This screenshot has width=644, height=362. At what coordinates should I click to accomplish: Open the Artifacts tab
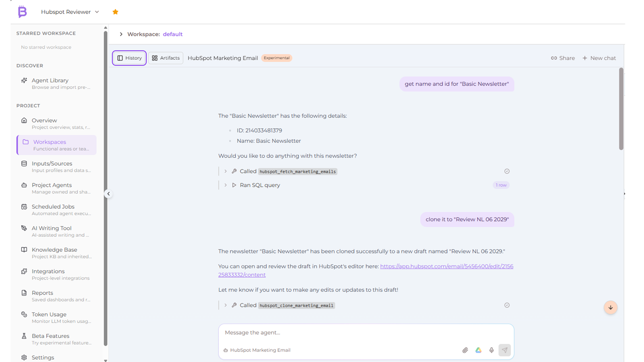tap(165, 58)
